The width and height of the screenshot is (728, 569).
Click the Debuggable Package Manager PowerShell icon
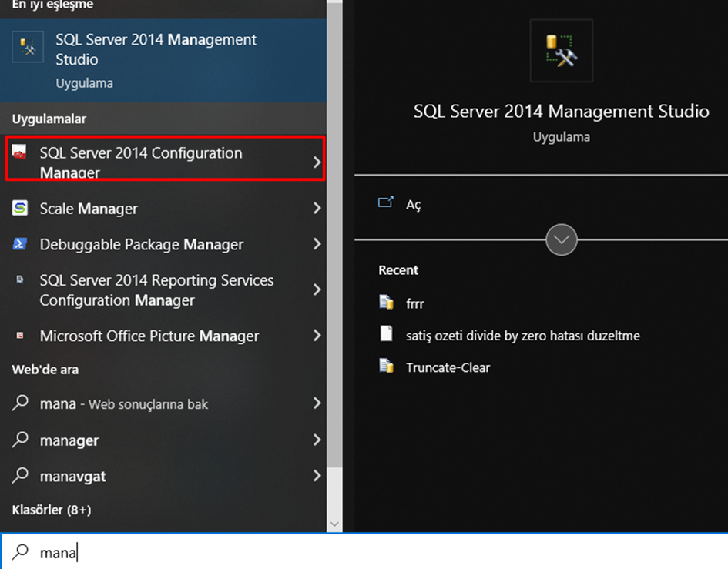19,243
